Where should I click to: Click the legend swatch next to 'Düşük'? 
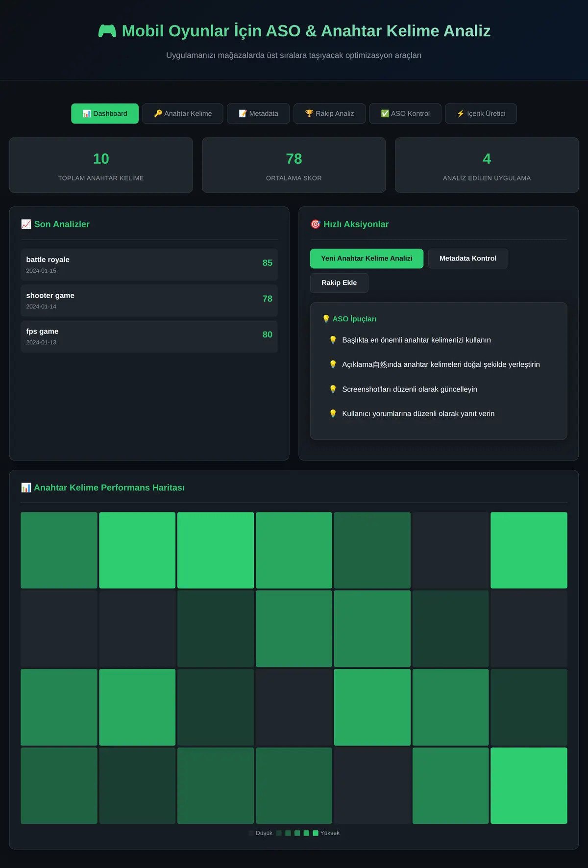251,833
